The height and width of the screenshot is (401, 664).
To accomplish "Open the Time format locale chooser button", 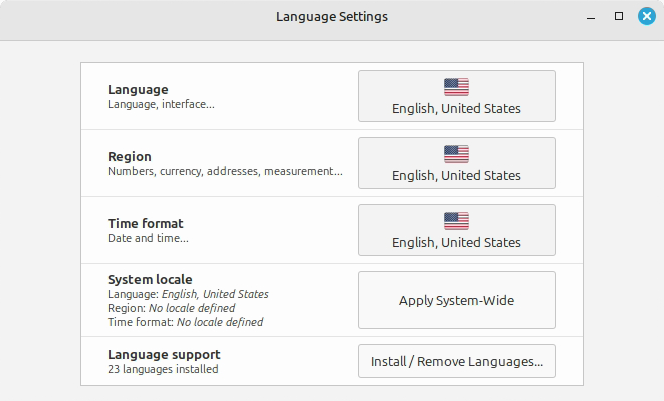I will [x=456, y=230].
